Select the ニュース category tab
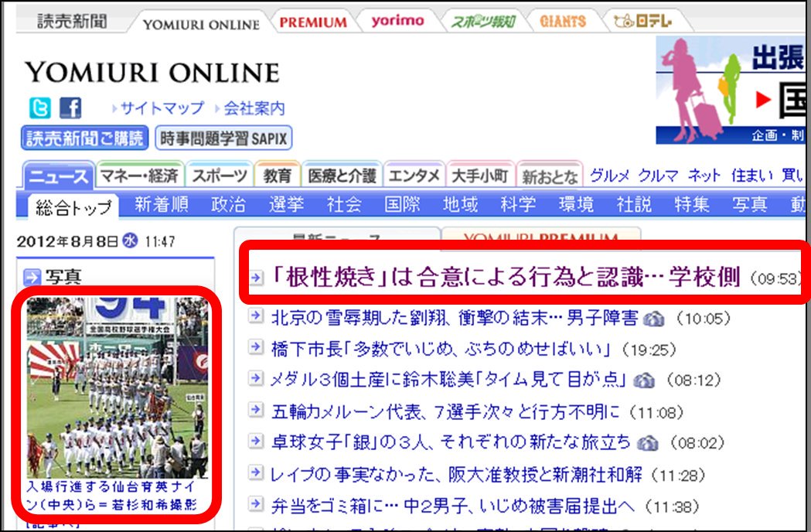The width and height of the screenshot is (811, 532). click(59, 176)
